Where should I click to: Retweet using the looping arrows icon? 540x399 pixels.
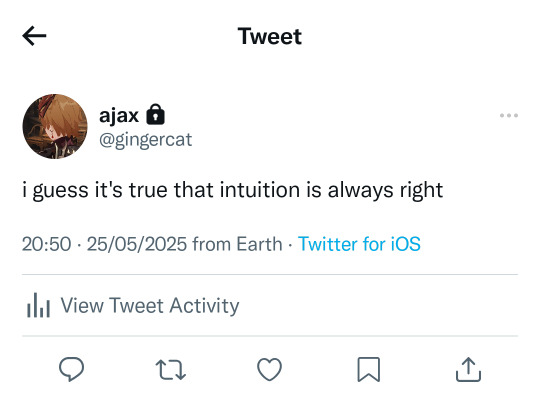click(170, 370)
